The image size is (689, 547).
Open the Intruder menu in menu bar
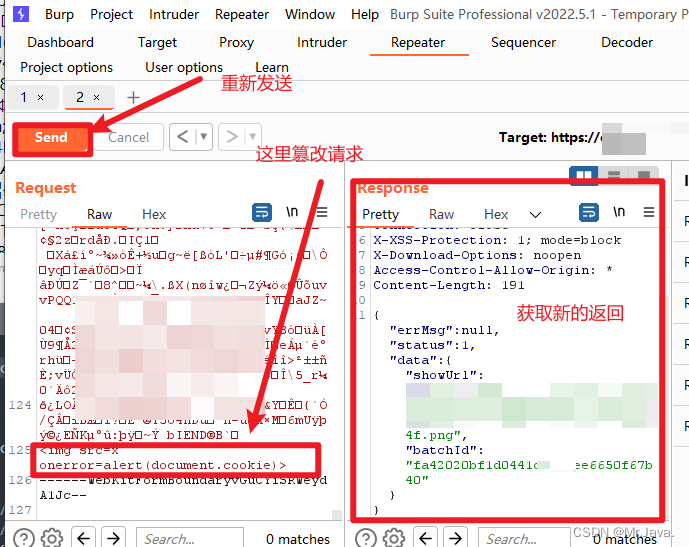(174, 14)
